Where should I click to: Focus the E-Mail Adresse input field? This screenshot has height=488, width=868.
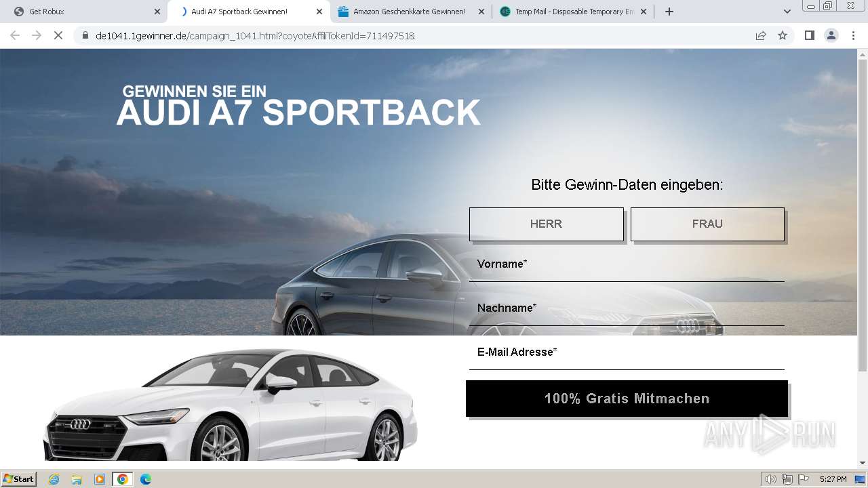627,352
